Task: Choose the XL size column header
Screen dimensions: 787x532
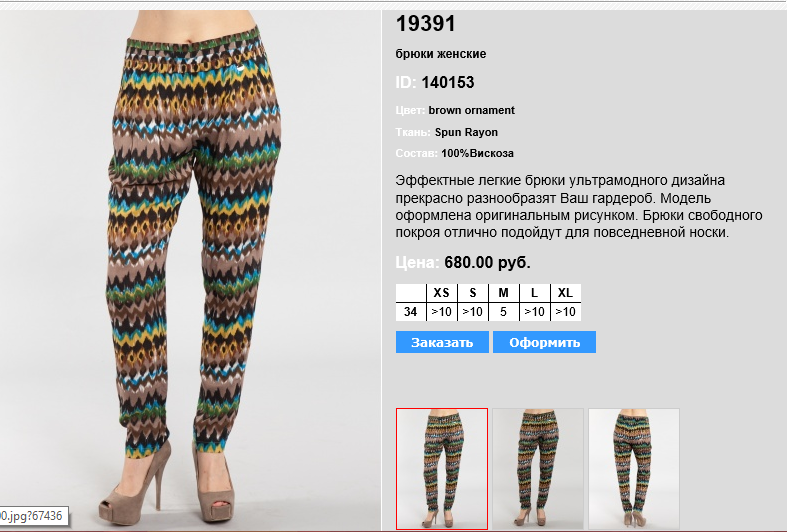Action: (x=565, y=293)
